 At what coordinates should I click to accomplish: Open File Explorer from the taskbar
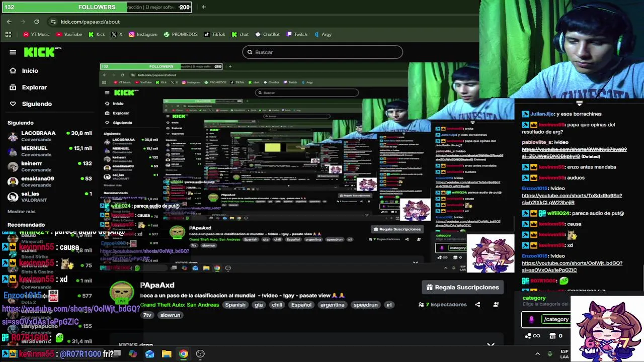(x=167, y=354)
